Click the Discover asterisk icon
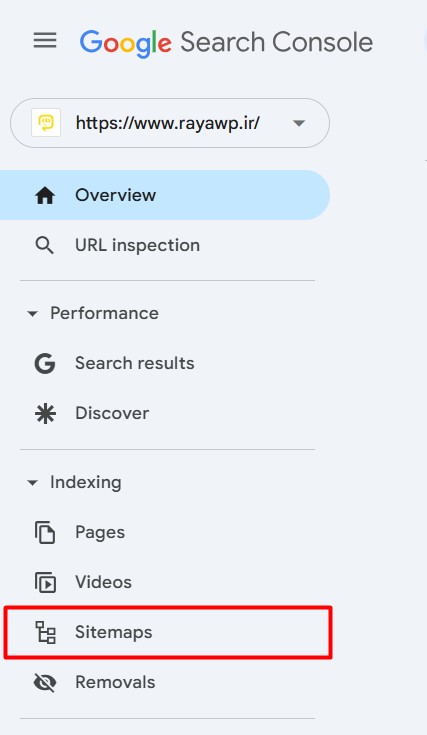The width and height of the screenshot is (427, 735). tap(45, 413)
